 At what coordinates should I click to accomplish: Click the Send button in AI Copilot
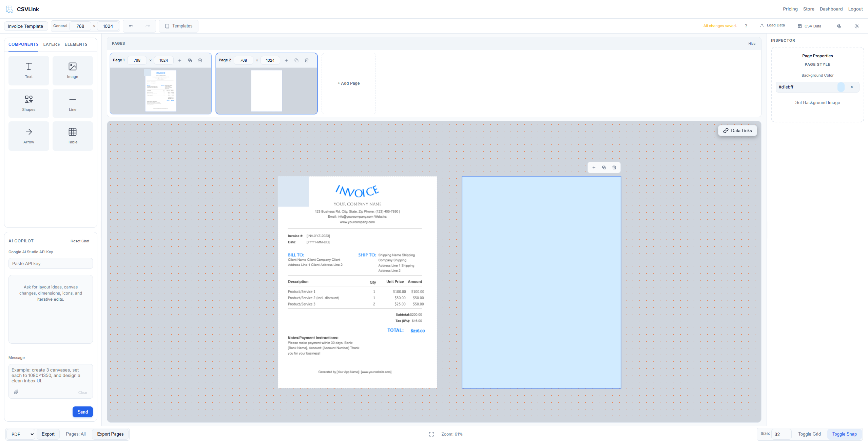point(82,412)
